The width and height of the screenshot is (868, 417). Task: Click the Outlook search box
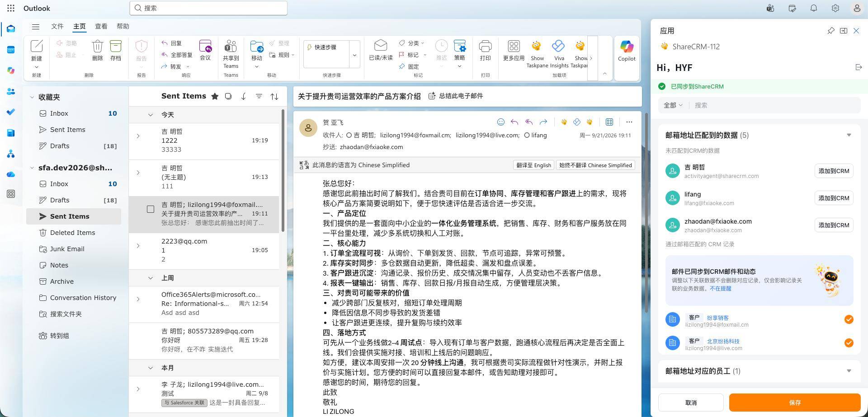(208, 8)
